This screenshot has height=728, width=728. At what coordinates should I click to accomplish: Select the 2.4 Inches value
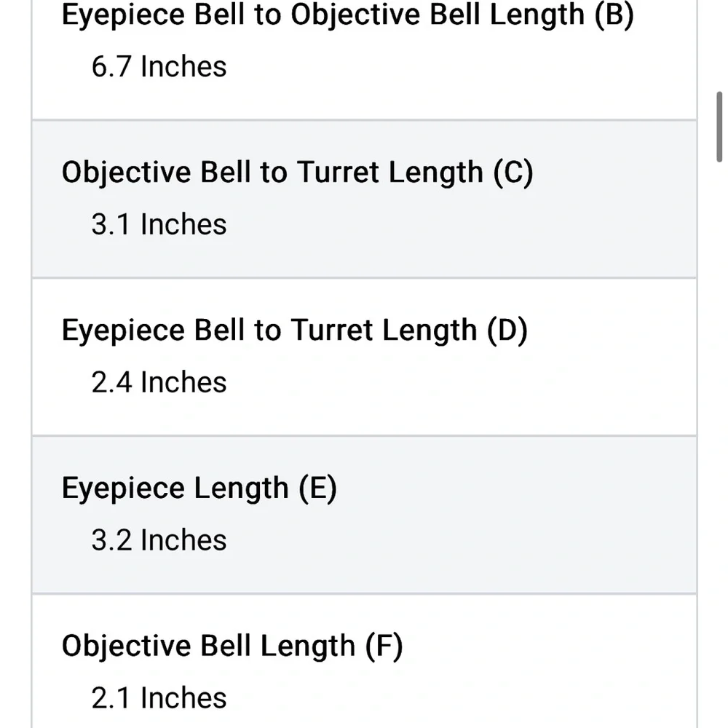pos(159,382)
